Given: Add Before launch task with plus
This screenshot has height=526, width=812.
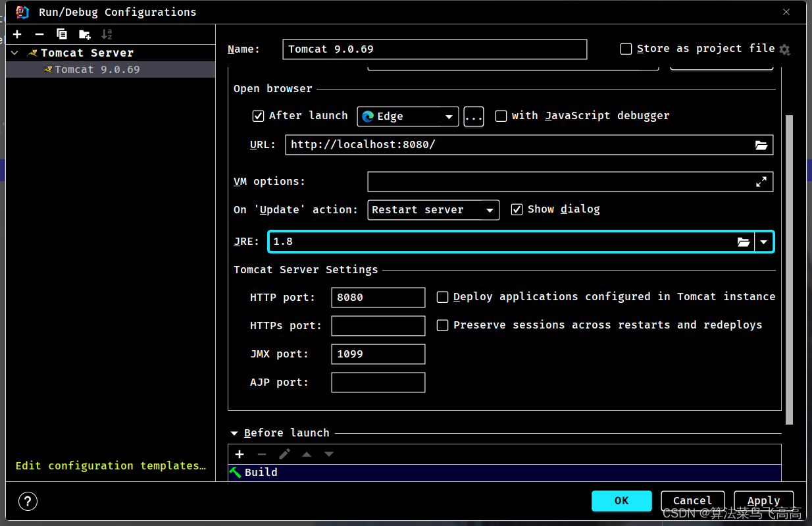Looking at the screenshot, I should tap(240, 454).
